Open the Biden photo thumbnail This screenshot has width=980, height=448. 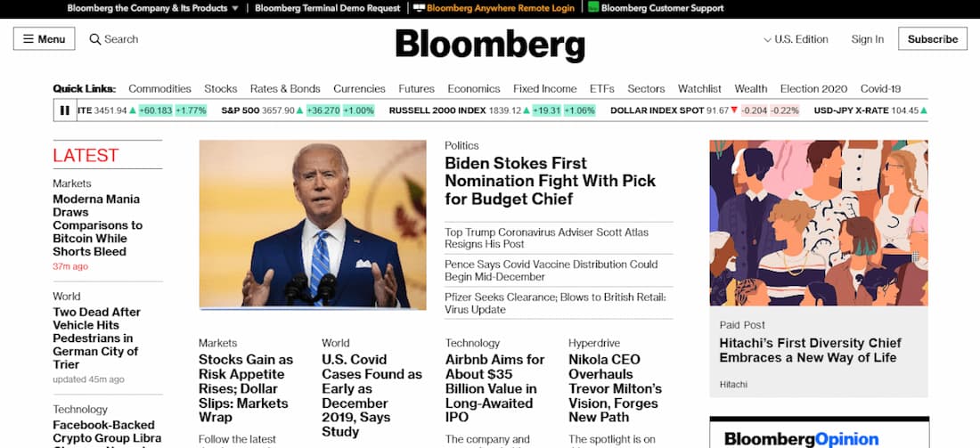coord(313,224)
